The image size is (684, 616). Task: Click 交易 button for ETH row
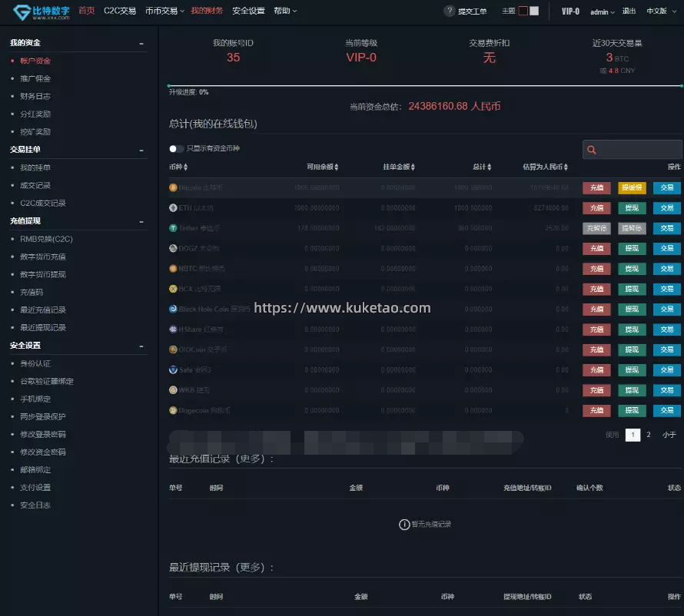point(666,208)
